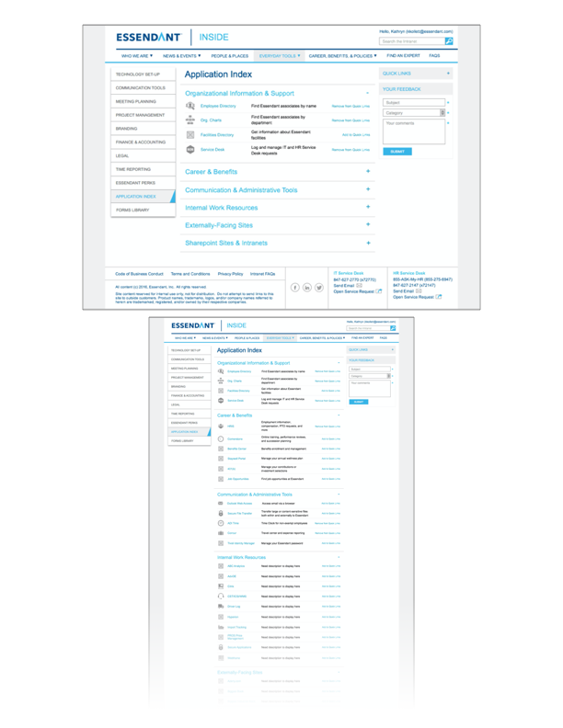
Task: Click HR Service Desk Open Service Request icon
Action: 439,297
